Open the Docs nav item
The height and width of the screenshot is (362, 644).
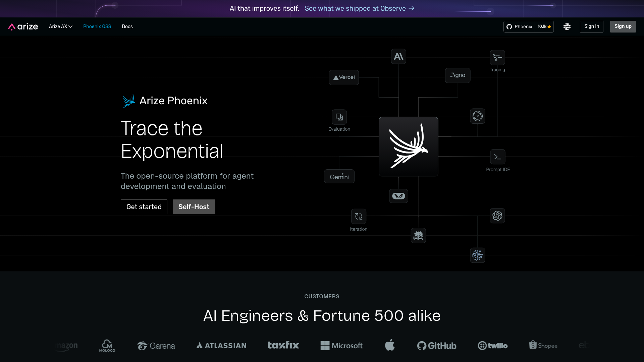point(127,26)
